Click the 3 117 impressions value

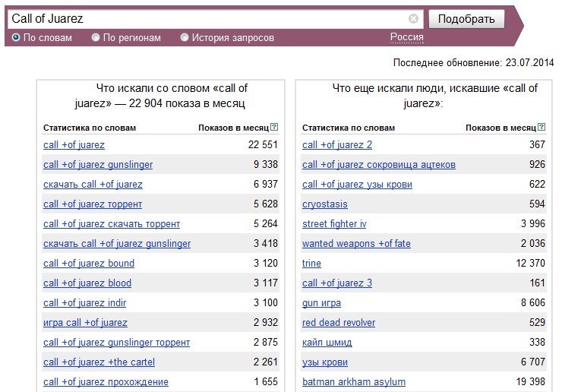(x=266, y=283)
